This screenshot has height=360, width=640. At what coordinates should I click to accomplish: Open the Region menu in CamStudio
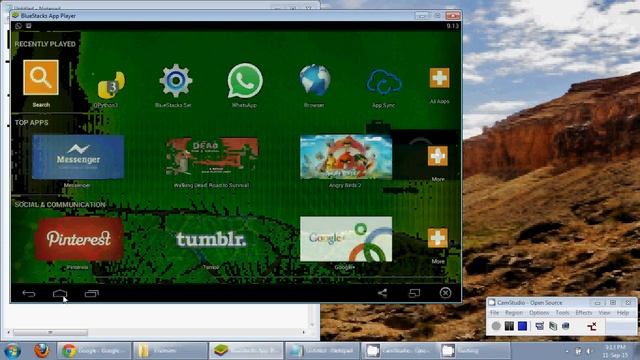point(513,313)
